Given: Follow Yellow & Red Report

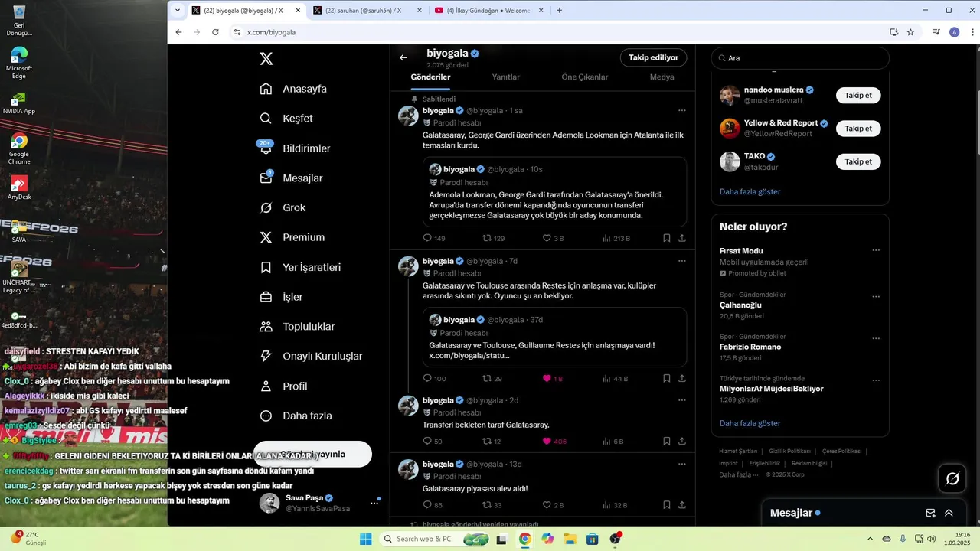Looking at the screenshot, I should pos(858,129).
